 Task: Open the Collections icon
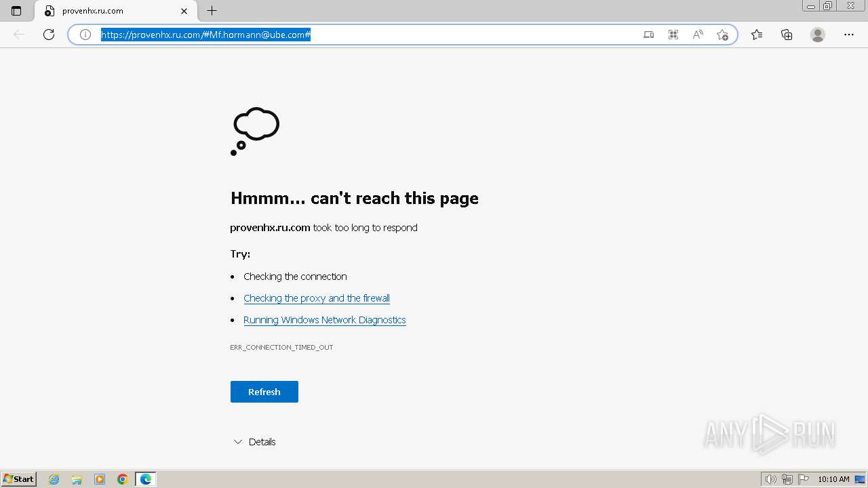[787, 35]
